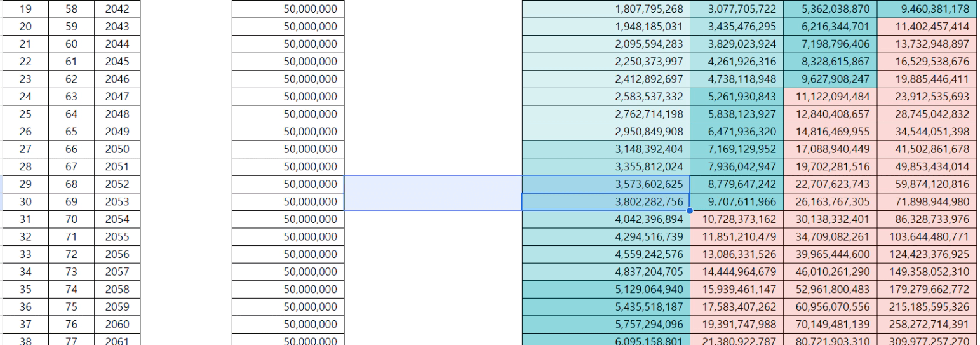Select cell reading 59,874,120,816
Image resolution: width=980 pixels, height=345 pixels.
pyautogui.click(x=928, y=184)
